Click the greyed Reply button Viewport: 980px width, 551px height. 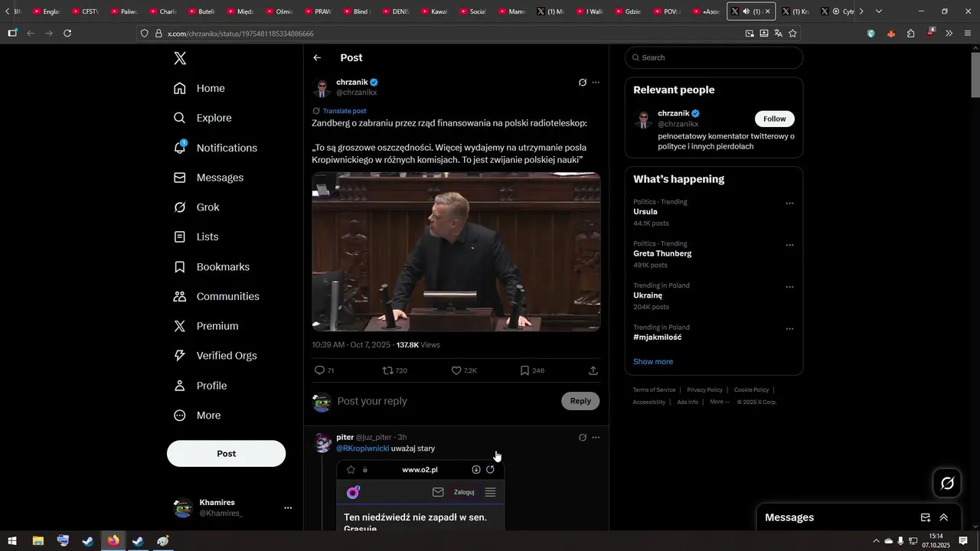pos(580,401)
